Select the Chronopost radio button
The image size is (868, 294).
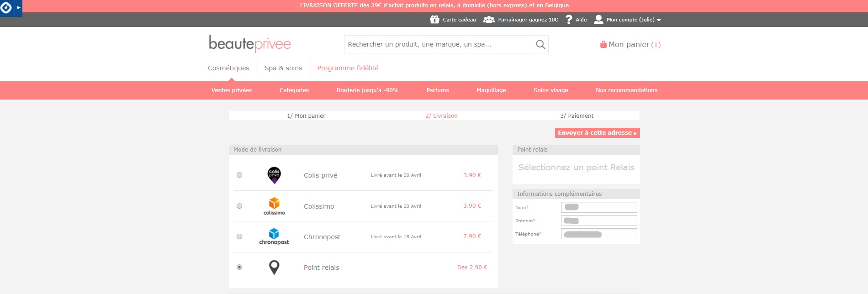(239, 236)
